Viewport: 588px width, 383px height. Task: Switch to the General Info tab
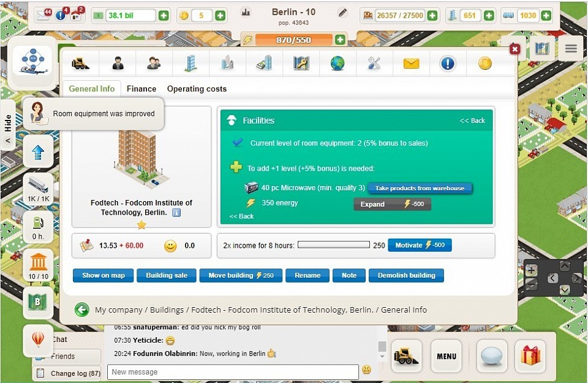(x=91, y=89)
